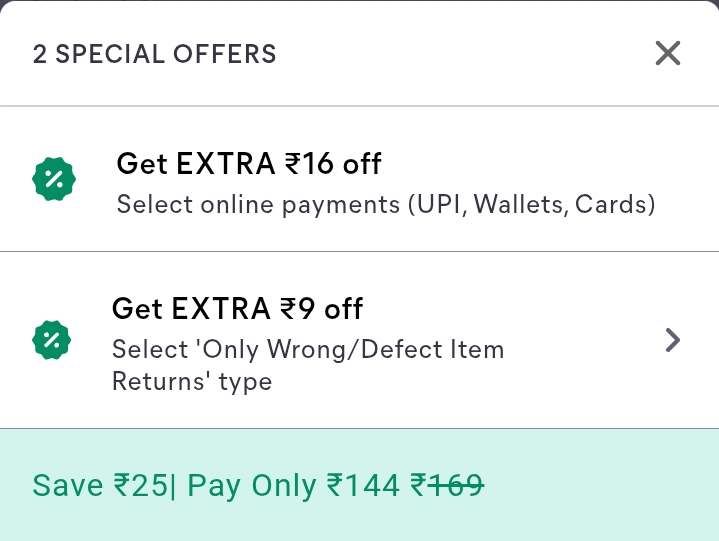Click "(UPI, Wallets, Cards)" parenthetical text
Screen dimensions: 719x541
coord(531,205)
